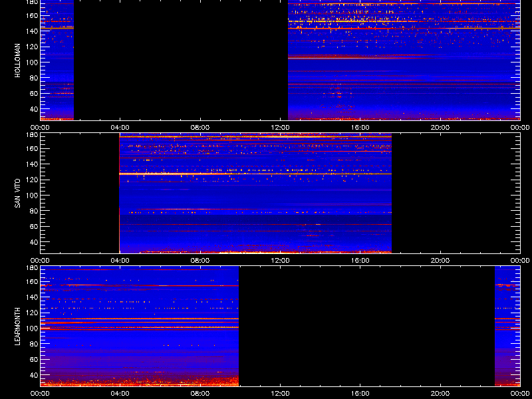Pick the 100 frequency tick on San Vito axis
This screenshot has height=399, width=532.
click(x=31, y=195)
